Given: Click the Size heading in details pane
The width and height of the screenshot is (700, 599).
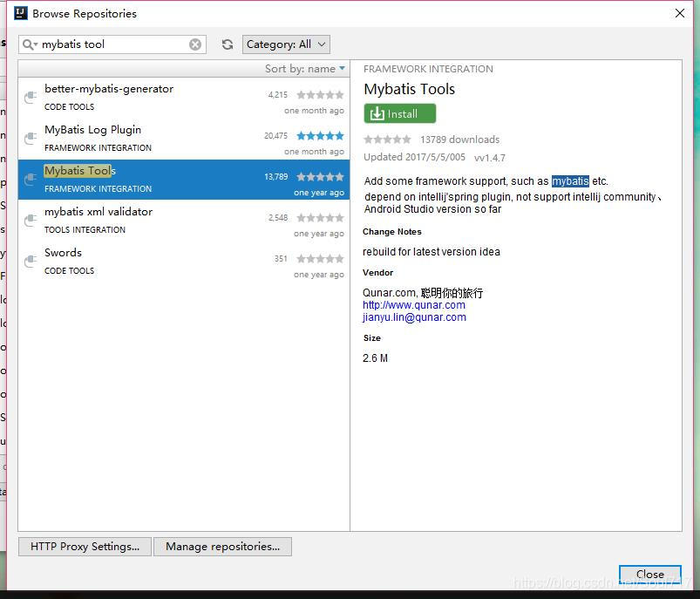Looking at the screenshot, I should click(x=372, y=338).
